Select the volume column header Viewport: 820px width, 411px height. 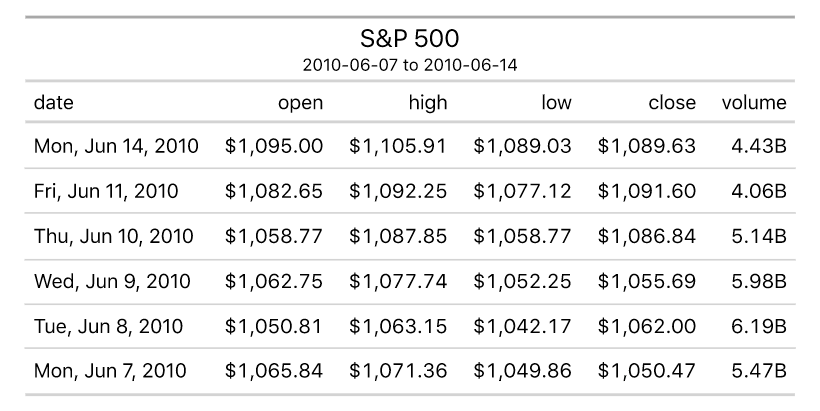point(754,102)
